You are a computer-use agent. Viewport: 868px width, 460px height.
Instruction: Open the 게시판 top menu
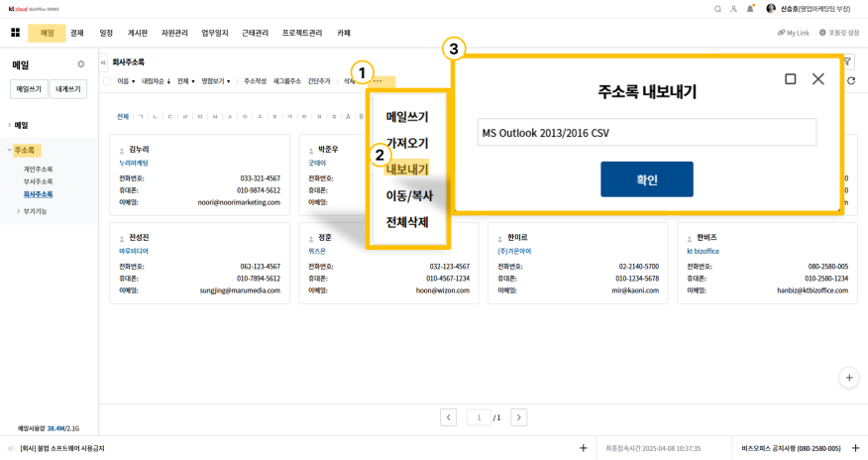(x=138, y=33)
